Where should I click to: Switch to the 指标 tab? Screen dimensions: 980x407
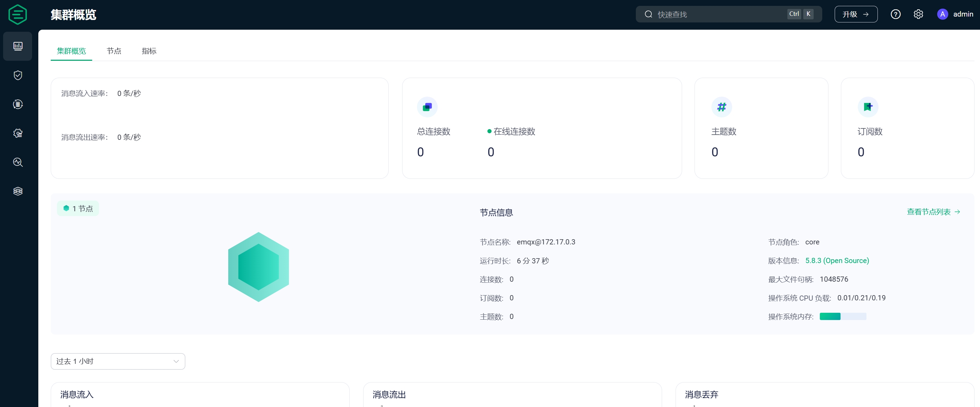[x=149, y=51]
